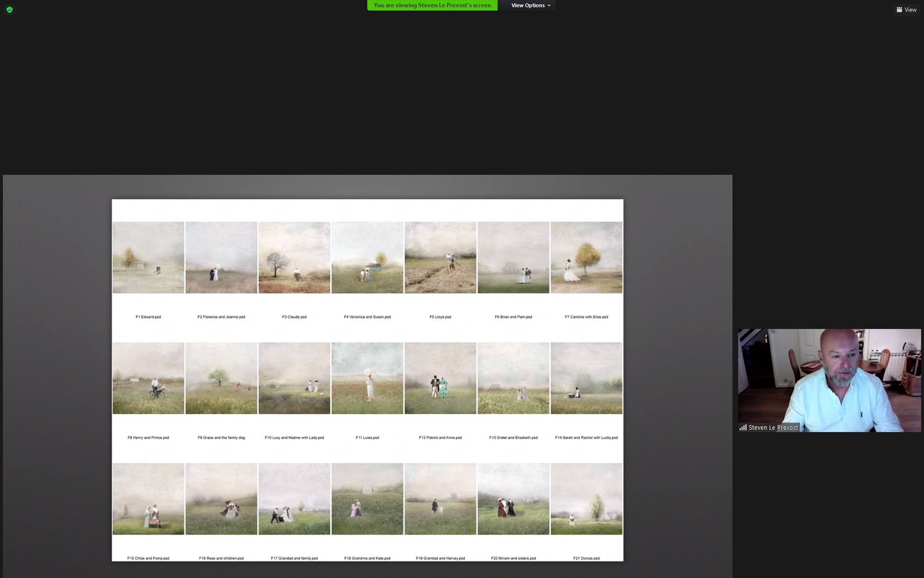The height and width of the screenshot is (578, 924).
Task: Select the F8 Henry and Prince thumbnail
Action: pos(148,378)
